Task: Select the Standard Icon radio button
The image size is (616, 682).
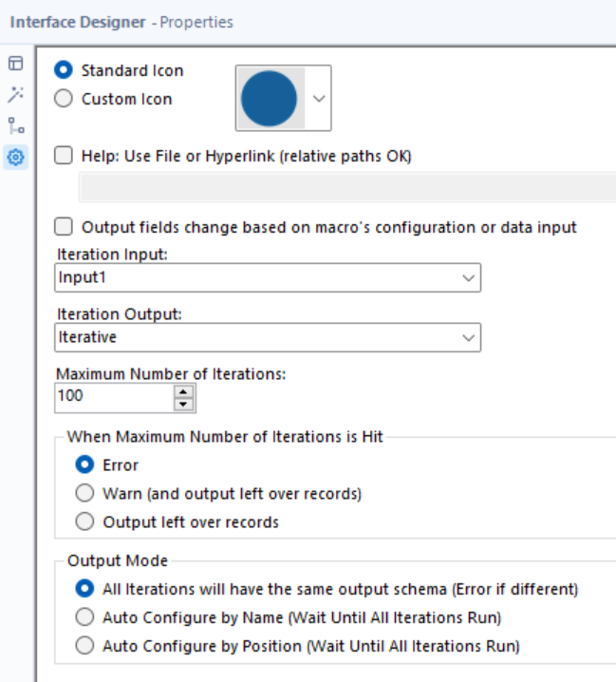Action: pos(64,70)
